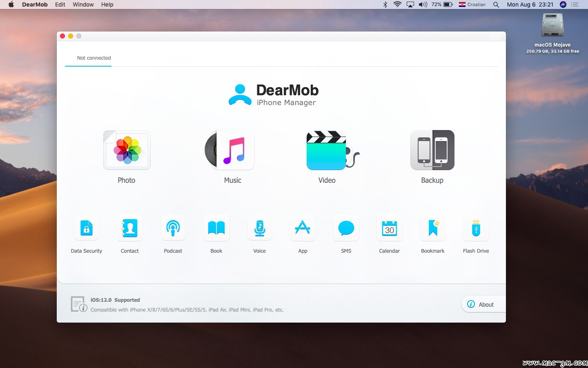Click the Bluetooth menu bar icon
Viewport: 588px width, 368px height.
point(385,4)
